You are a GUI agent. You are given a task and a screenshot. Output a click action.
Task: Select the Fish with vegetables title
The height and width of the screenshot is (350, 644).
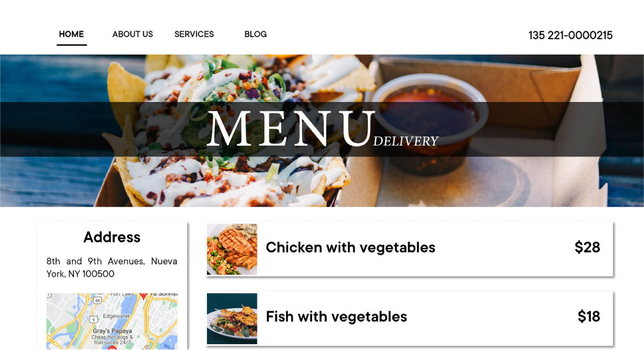336,317
